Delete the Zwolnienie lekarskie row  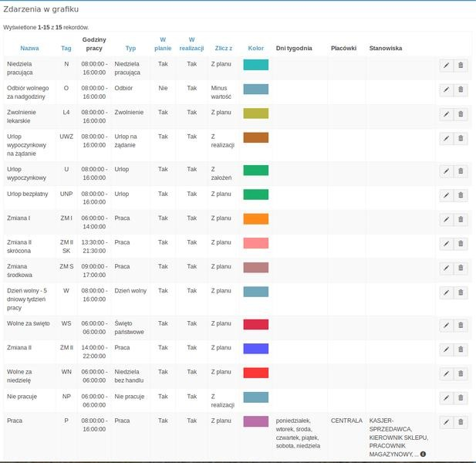click(461, 114)
